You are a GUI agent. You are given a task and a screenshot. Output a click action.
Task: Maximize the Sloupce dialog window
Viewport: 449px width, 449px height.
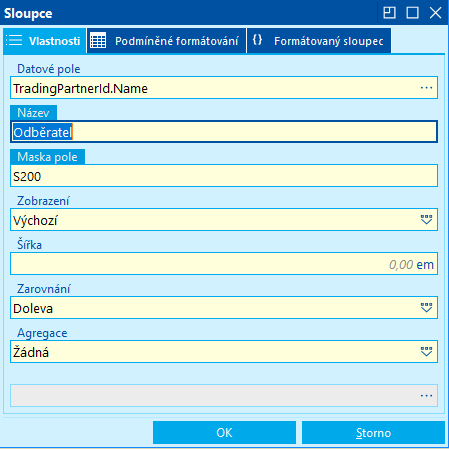pyautogui.click(x=412, y=13)
